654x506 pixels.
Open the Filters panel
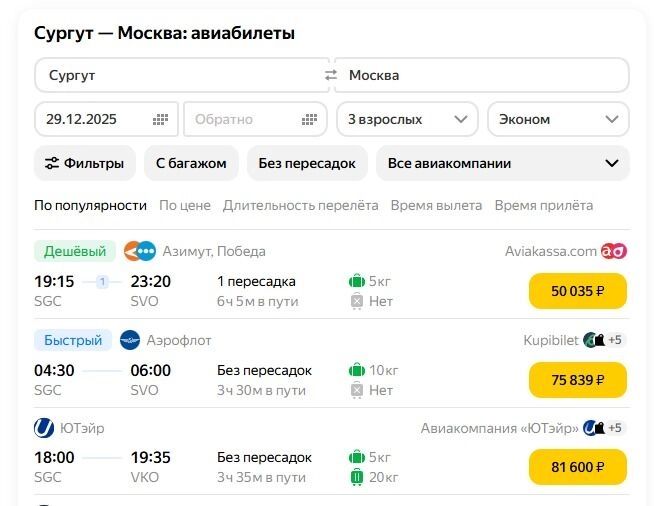pos(85,163)
